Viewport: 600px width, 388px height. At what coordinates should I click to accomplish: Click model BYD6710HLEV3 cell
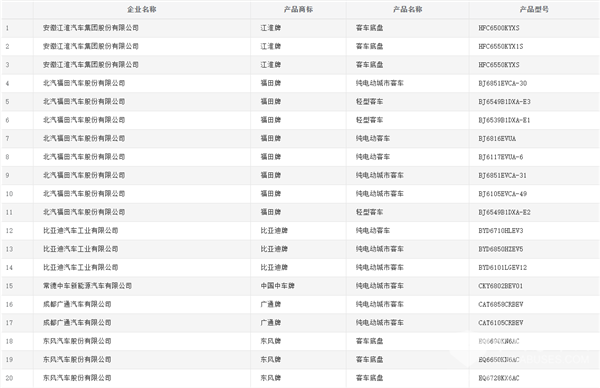pos(501,230)
